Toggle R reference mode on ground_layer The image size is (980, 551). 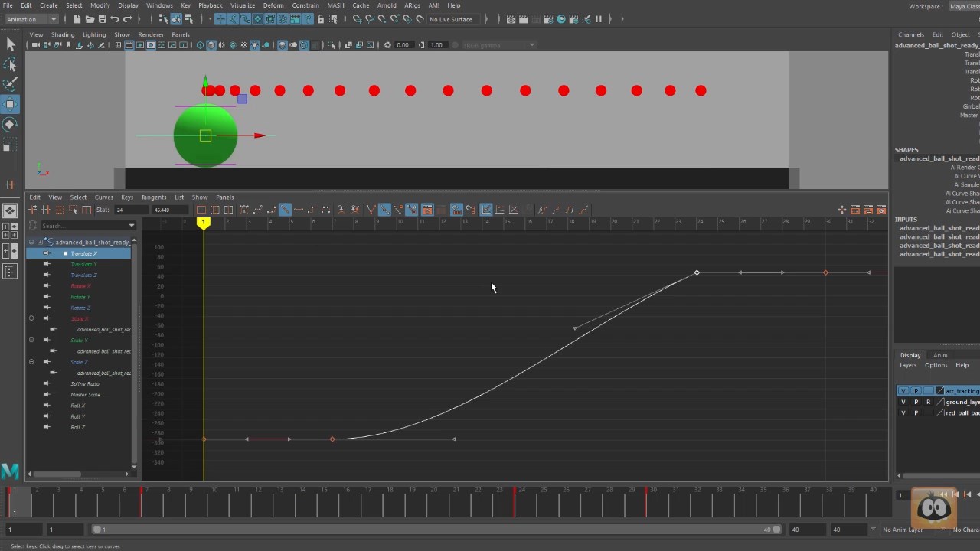click(928, 402)
